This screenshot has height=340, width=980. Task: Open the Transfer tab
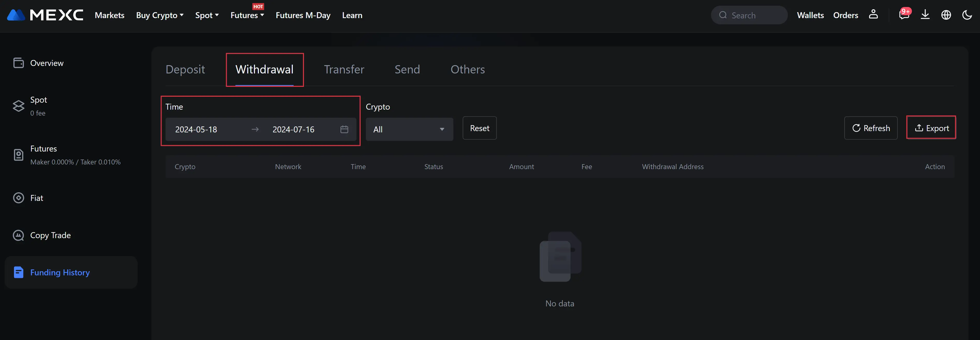coord(344,70)
